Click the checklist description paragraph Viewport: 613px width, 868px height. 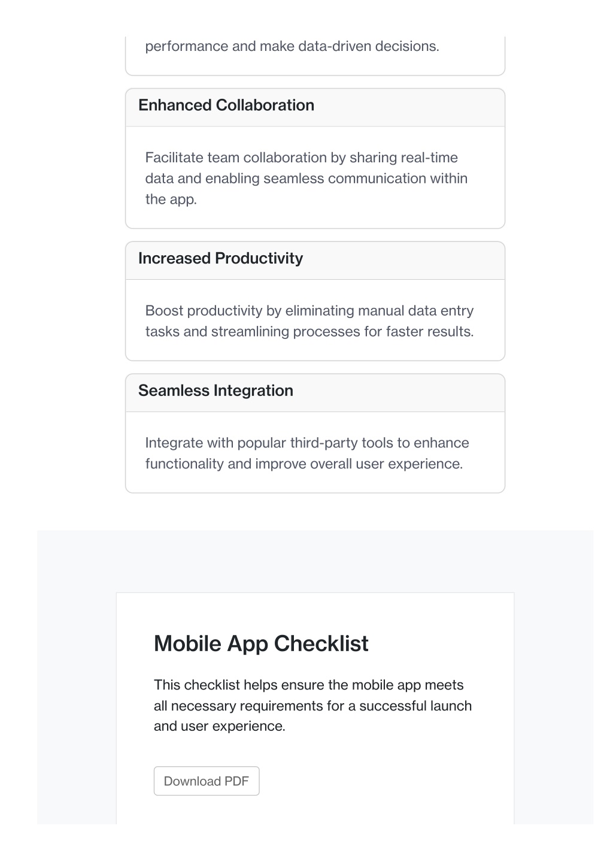[x=312, y=706]
